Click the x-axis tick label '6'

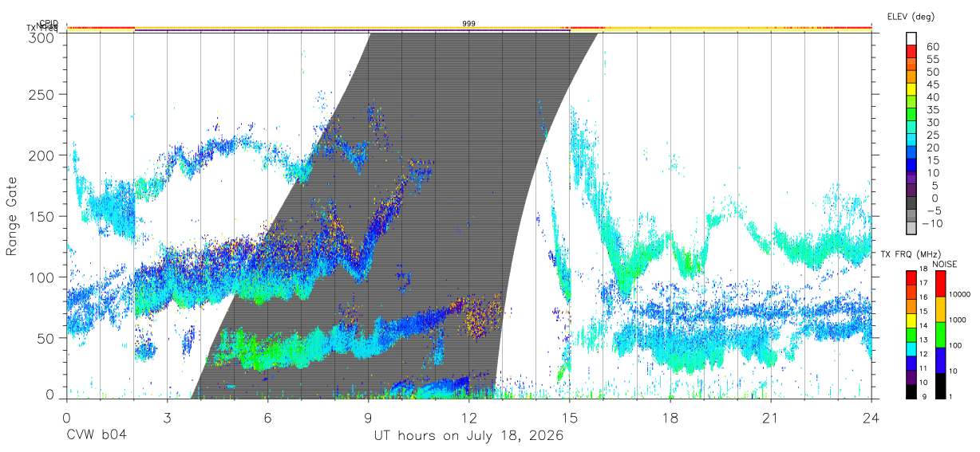click(267, 418)
